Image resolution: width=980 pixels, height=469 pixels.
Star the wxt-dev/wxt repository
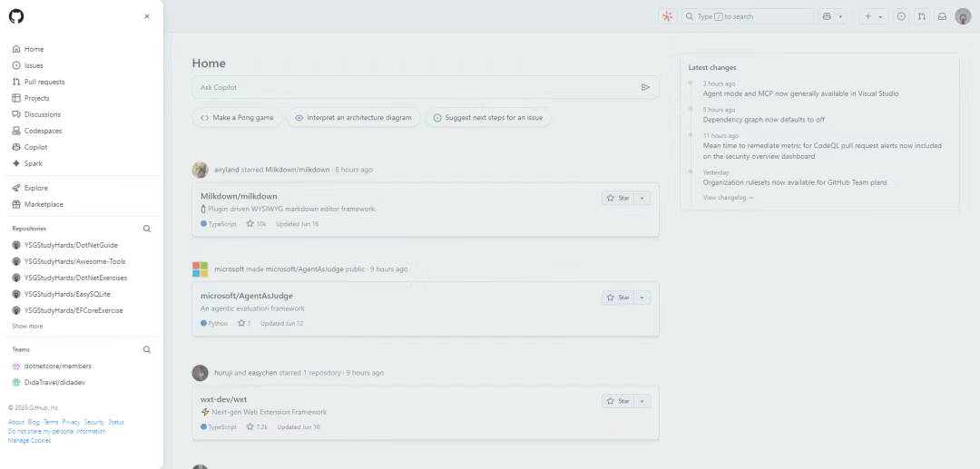point(618,401)
